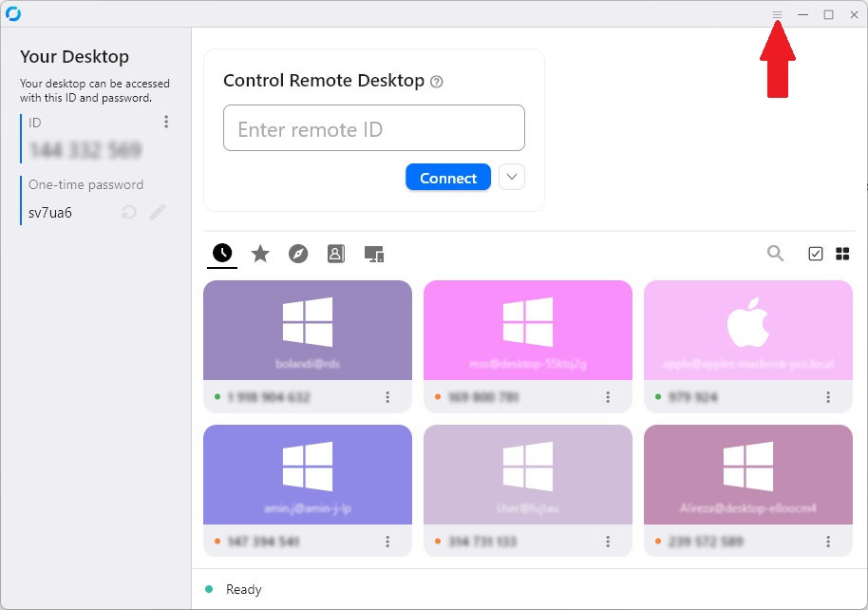The height and width of the screenshot is (610, 868).
Task: Open options menu for boland@rds card
Action: point(387,397)
